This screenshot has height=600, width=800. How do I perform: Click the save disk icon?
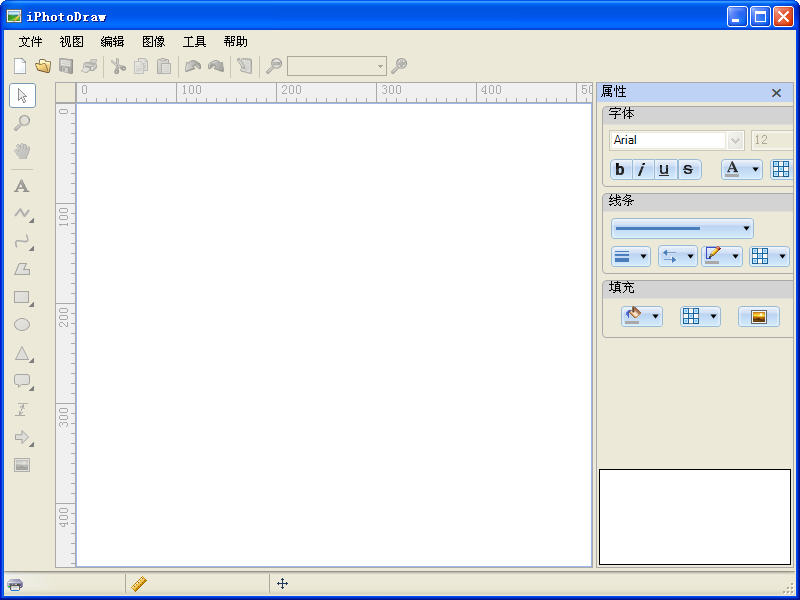[x=66, y=66]
